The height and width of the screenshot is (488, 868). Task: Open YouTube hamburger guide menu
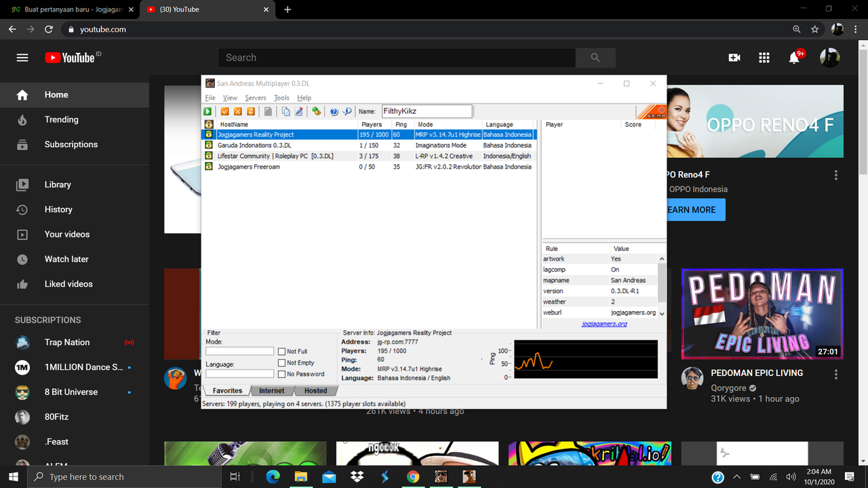tap(22, 58)
